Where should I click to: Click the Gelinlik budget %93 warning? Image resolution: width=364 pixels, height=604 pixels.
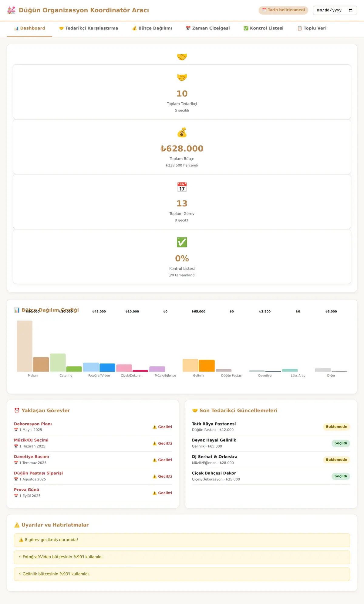[x=182, y=574]
